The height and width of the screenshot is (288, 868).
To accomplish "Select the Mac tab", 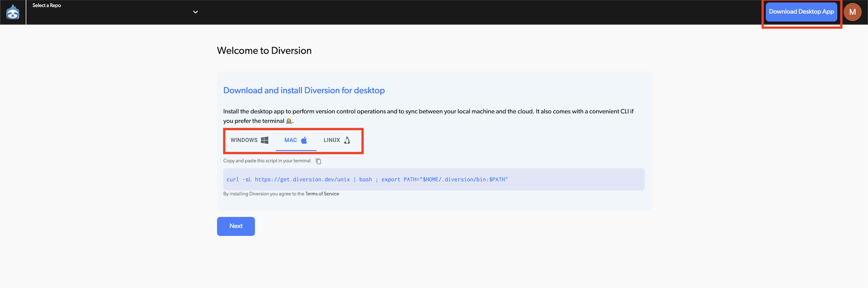I will [x=296, y=140].
